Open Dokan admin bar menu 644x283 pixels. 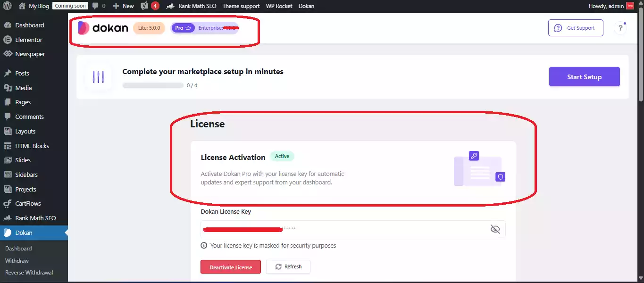307,6
